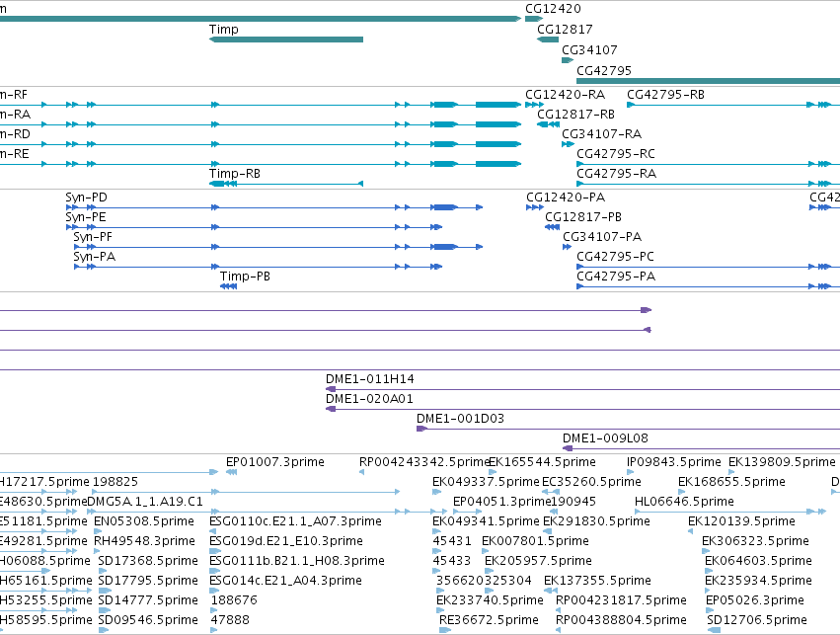
Task: Click the EP05026.3prime EST label
Action: 755,601
